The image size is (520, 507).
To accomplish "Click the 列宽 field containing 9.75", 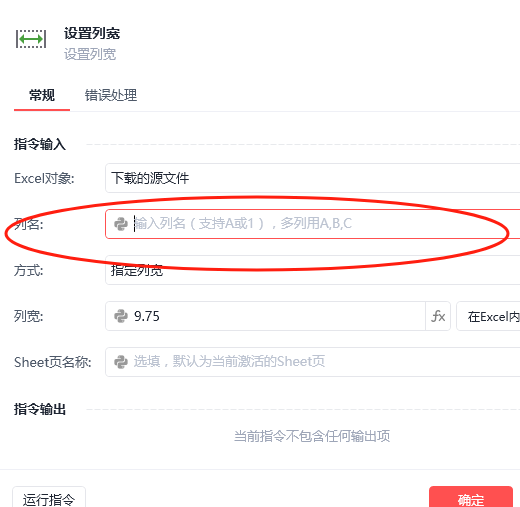I will (265, 316).
